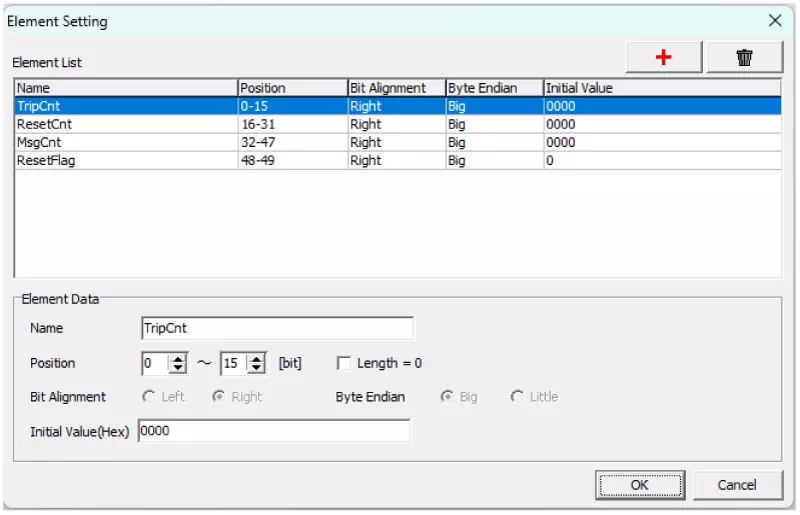Click ResetFlag's Bit Alignment Right cell

[397, 160]
